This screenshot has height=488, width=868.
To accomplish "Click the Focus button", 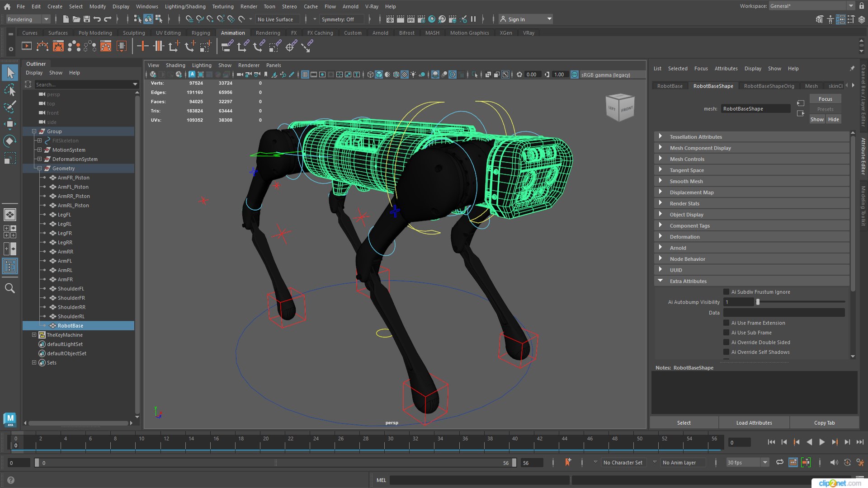I will 825,99.
